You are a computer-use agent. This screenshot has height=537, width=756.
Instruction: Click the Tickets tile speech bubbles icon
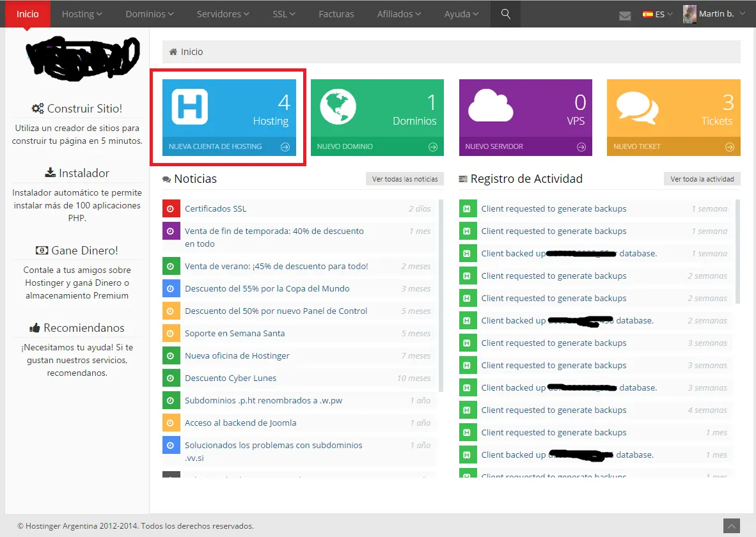coord(638,107)
